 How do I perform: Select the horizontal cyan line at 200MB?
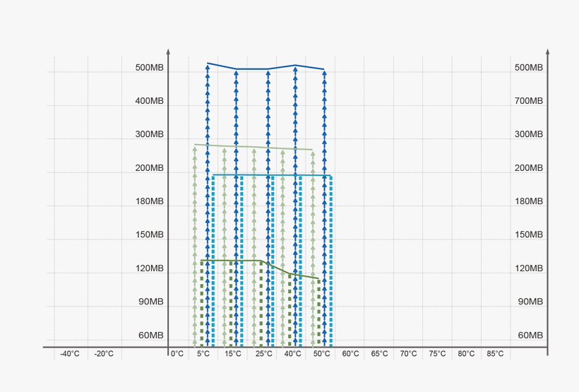click(272, 175)
